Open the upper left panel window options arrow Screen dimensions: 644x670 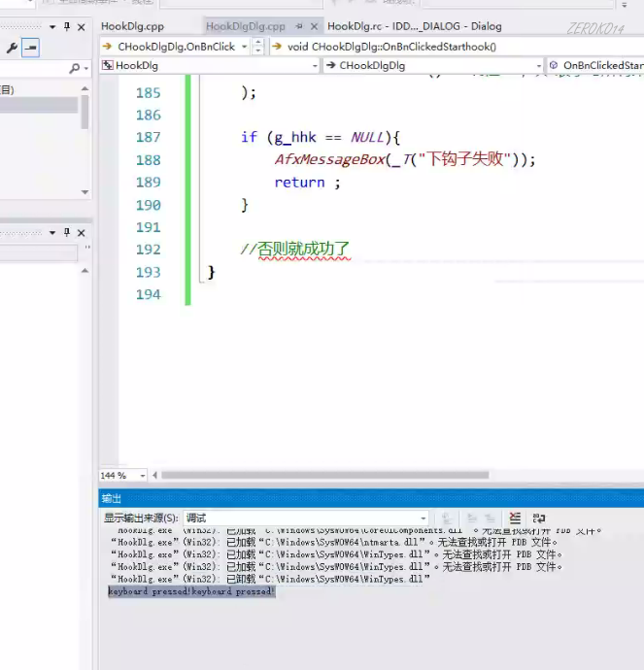click(52, 27)
